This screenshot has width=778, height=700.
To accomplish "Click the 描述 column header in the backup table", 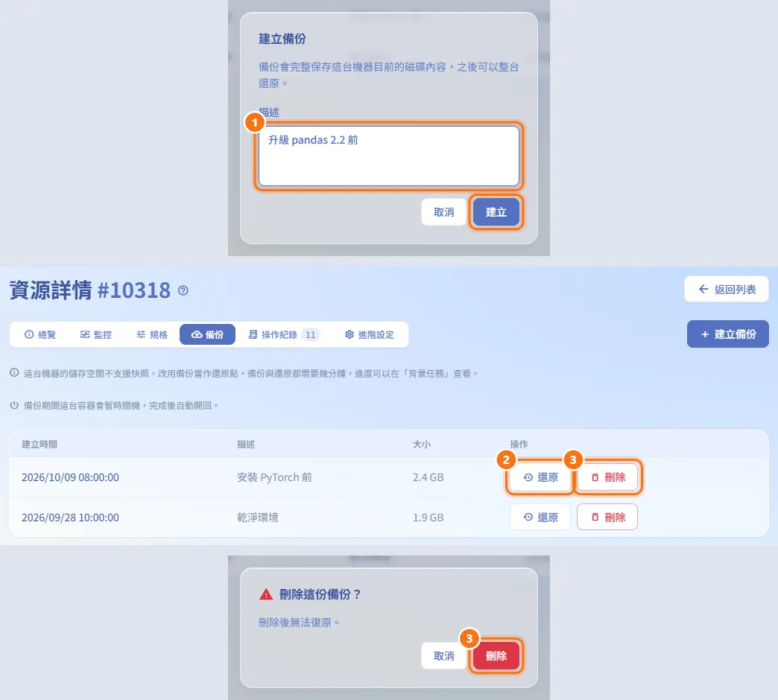I will tap(246, 444).
